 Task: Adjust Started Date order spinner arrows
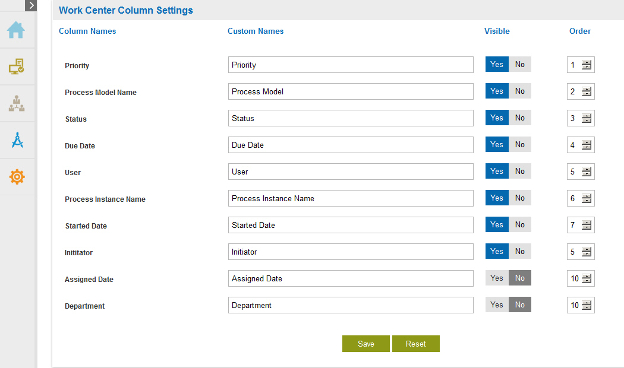point(586,225)
